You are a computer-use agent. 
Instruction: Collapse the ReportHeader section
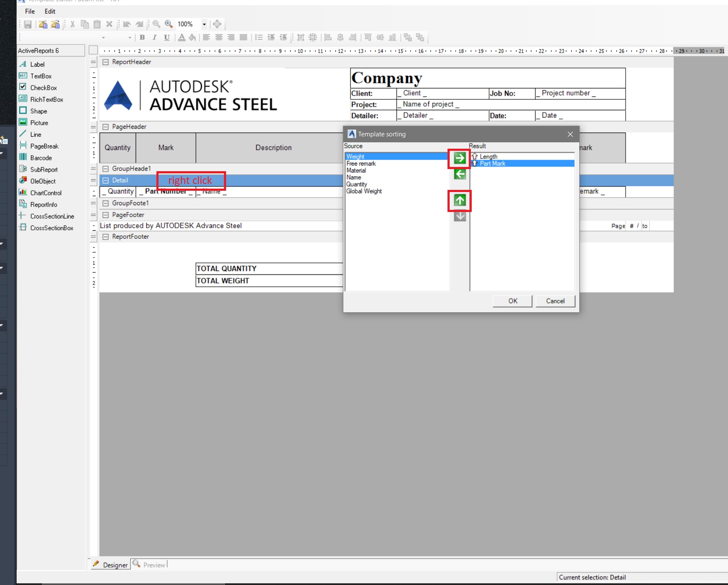pos(105,62)
